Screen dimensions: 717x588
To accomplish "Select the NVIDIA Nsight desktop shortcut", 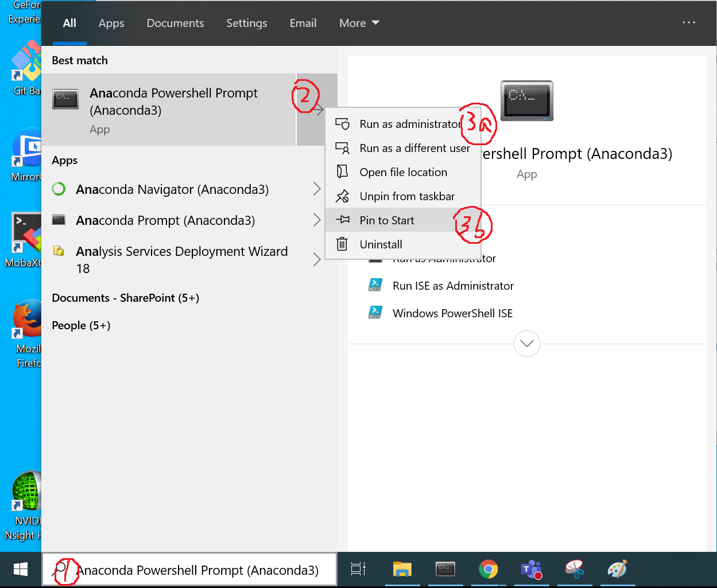I will click(24, 505).
